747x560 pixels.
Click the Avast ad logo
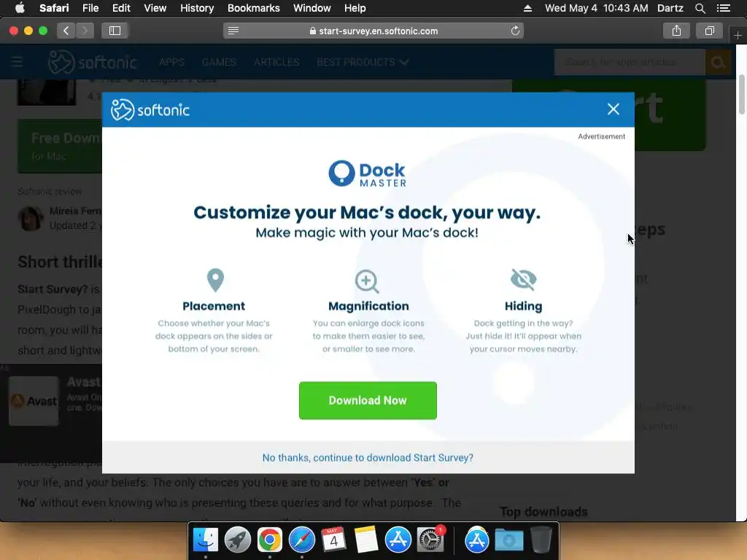coord(34,401)
